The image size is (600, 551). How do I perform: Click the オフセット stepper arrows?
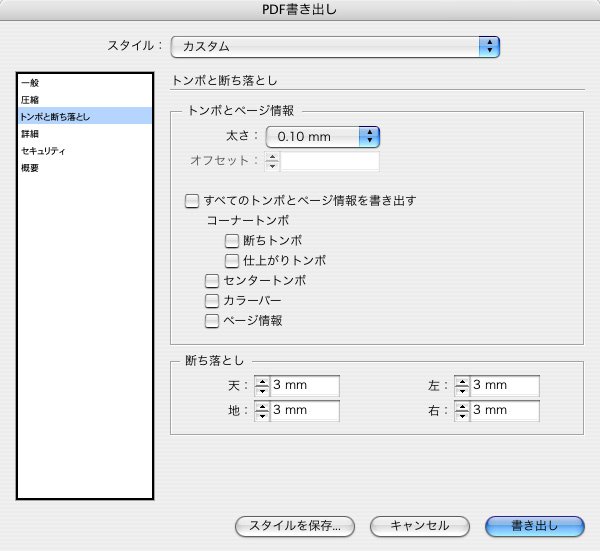272,161
